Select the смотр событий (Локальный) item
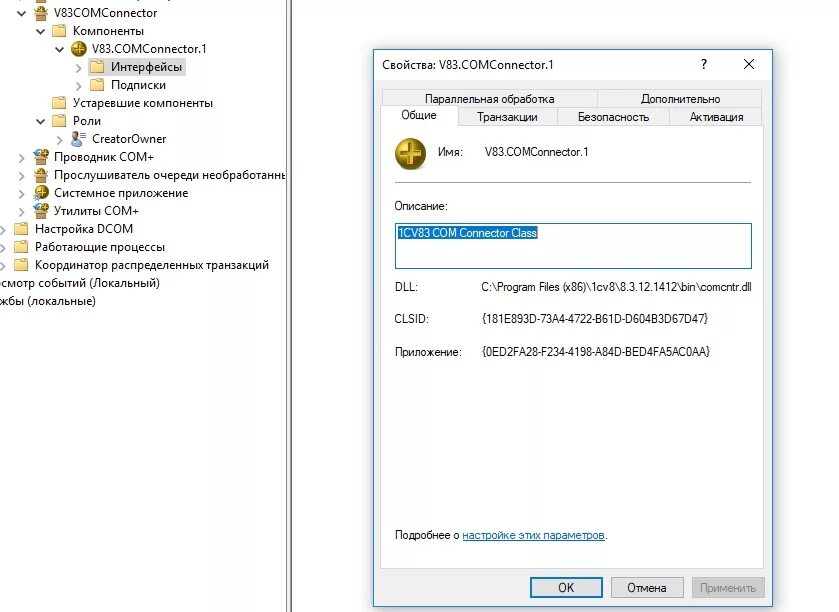This screenshot has height=612, width=839. point(79,283)
